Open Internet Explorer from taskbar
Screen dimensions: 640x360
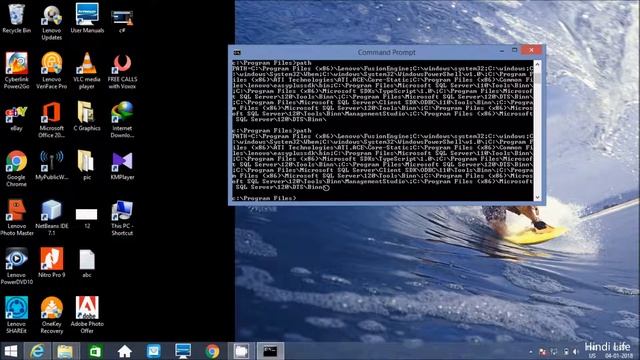(38, 351)
